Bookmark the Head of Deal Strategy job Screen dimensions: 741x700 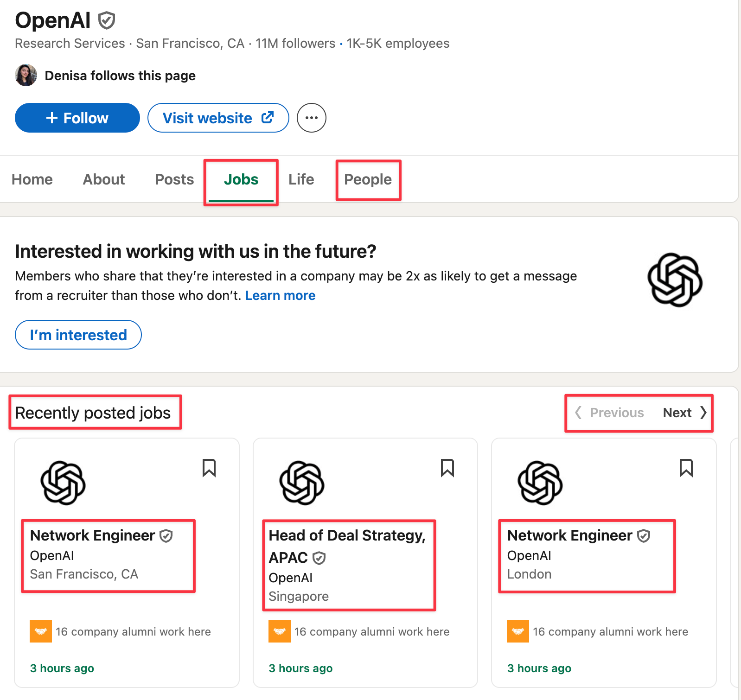(x=447, y=468)
